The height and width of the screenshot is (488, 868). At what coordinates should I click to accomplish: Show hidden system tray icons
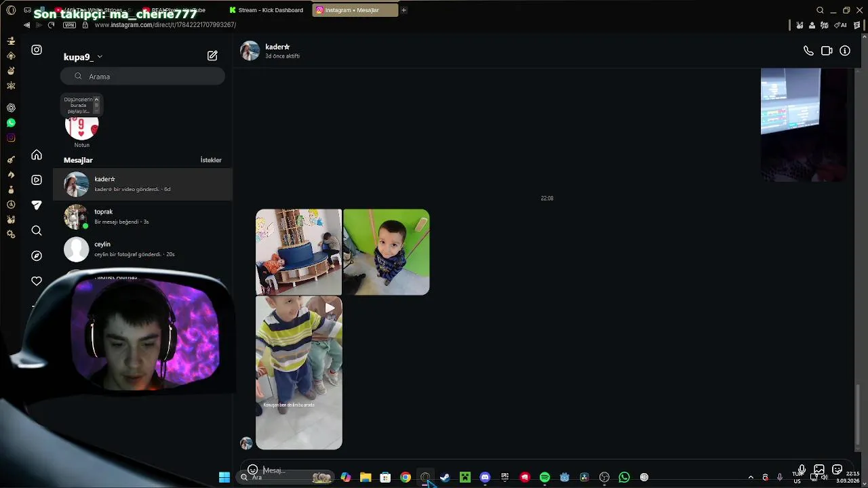point(751,477)
